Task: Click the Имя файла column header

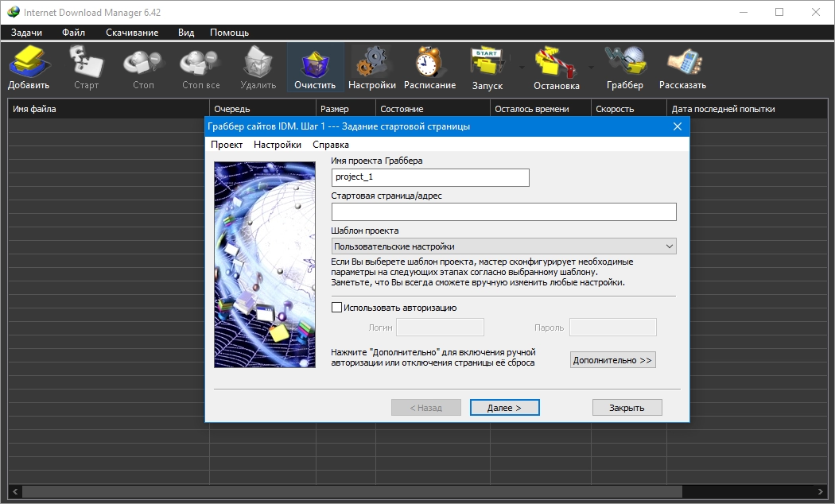Action: click(x=108, y=109)
